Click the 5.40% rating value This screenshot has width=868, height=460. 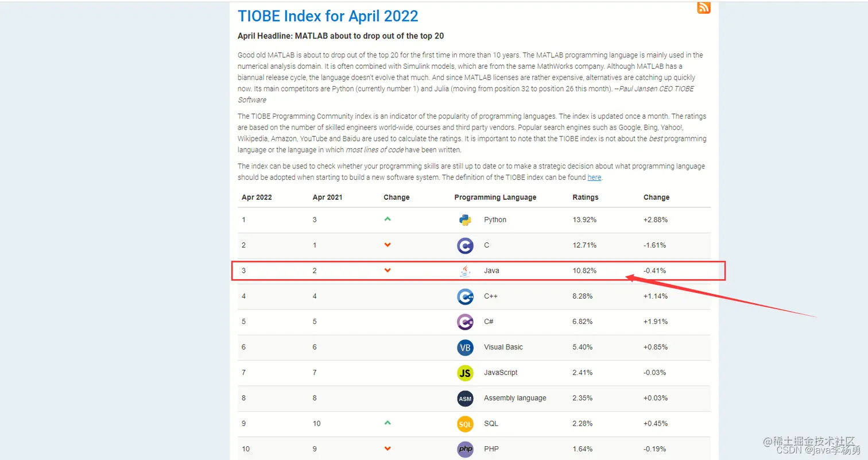[583, 347]
